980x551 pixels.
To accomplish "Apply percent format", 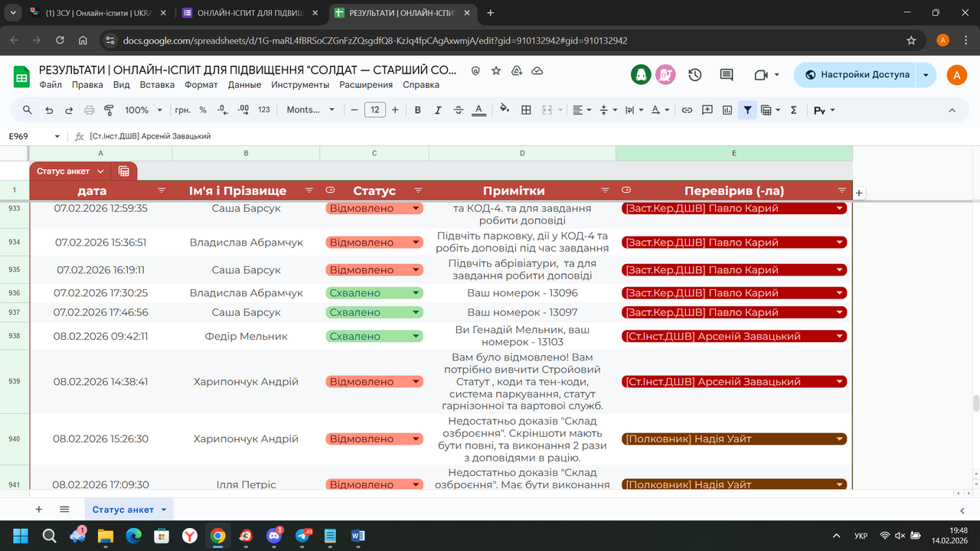I will (203, 110).
